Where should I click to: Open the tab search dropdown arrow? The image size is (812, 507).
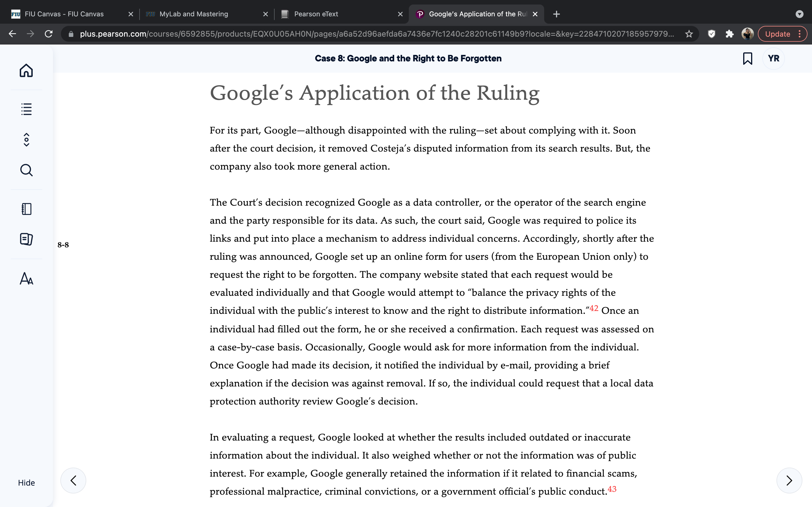800,14
